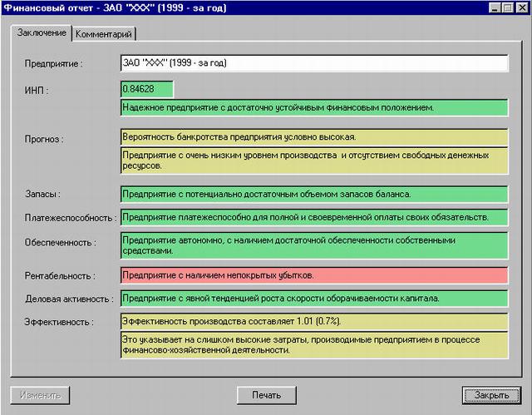Close the window with the title bar X
532x415 pixels.
tap(521, 7)
